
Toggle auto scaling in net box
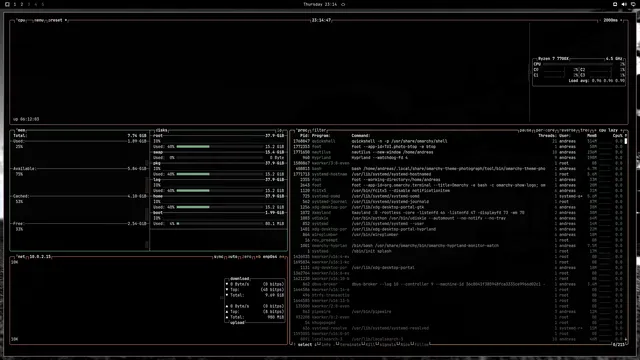point(233,257)
